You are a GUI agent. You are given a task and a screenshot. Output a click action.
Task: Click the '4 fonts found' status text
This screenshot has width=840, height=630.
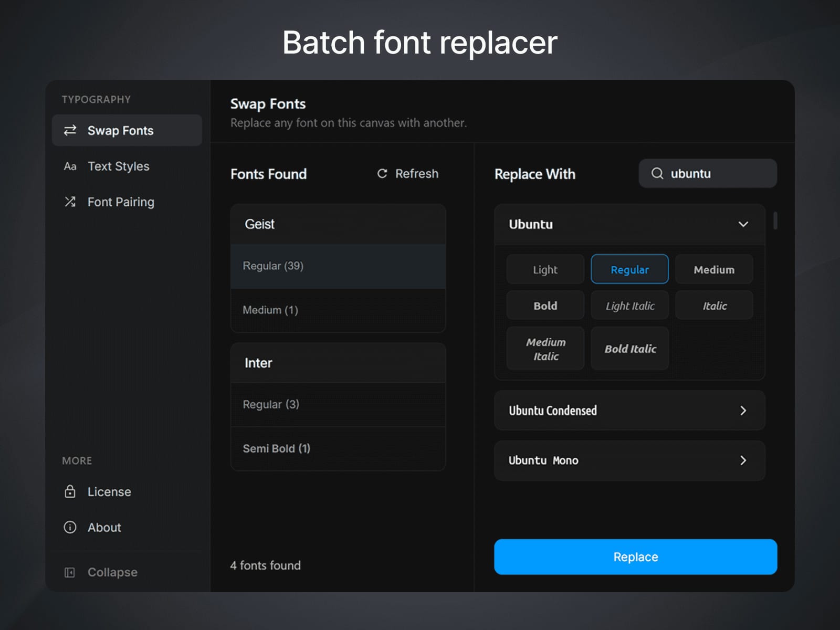coord(265,565)
